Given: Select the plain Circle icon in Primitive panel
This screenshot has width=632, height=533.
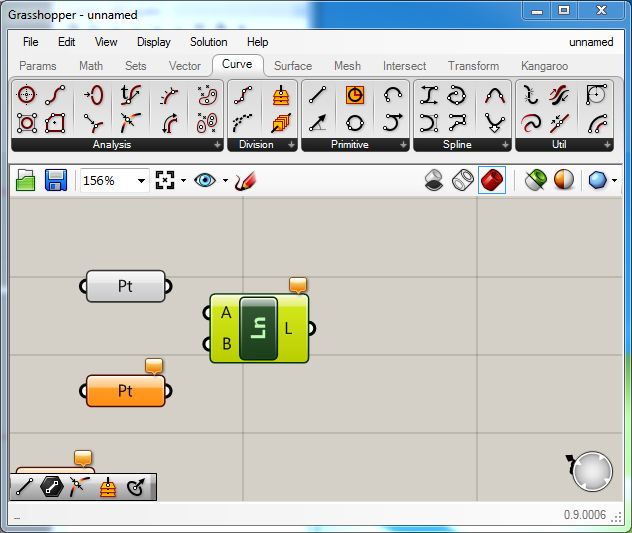Looking at the screenshot, I should pyautogui.click(x=355, y=123).
